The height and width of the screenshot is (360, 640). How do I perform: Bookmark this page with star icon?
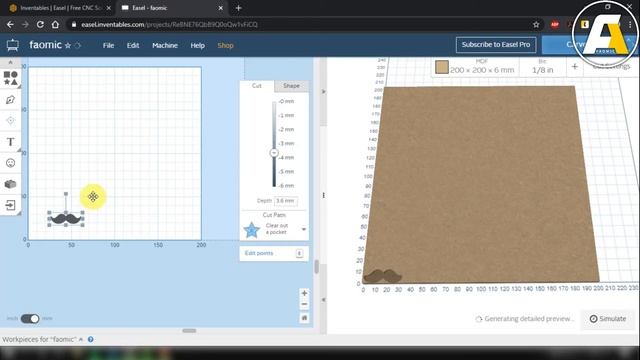point(536,24)
